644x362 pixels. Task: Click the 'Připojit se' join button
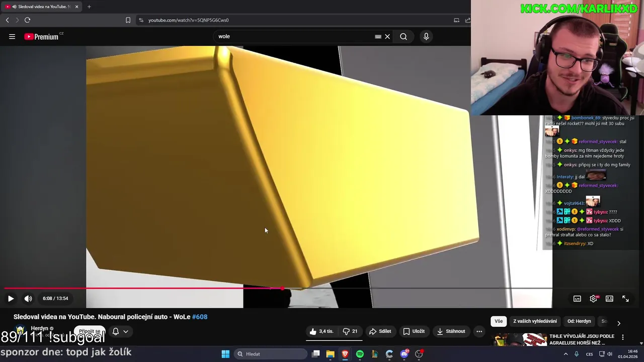point(89,331)
